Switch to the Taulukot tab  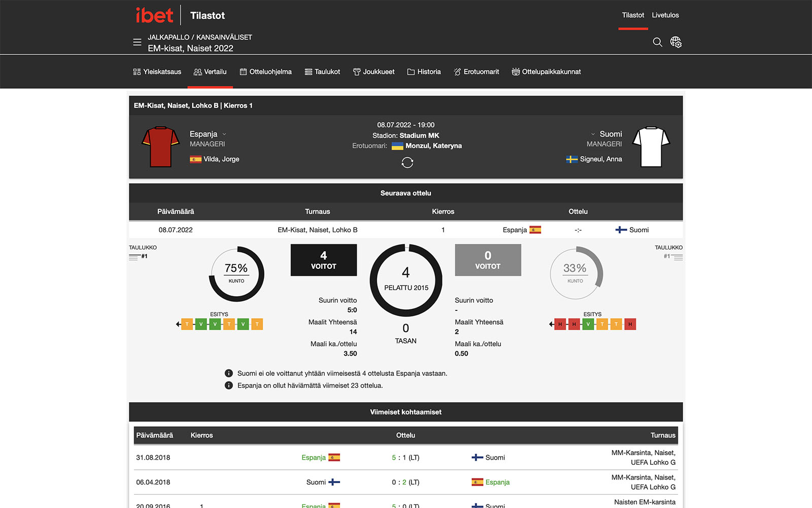pyautogui.click(x=322, y=72)
